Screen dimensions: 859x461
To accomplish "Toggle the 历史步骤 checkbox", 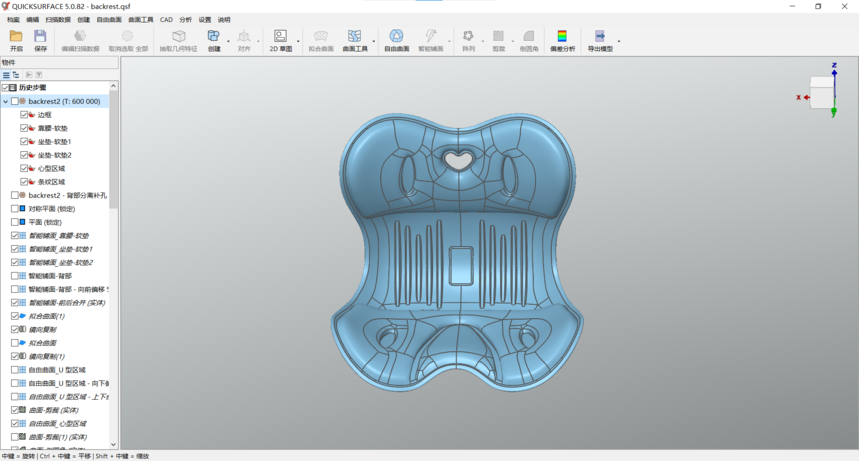I will (5, 88).
